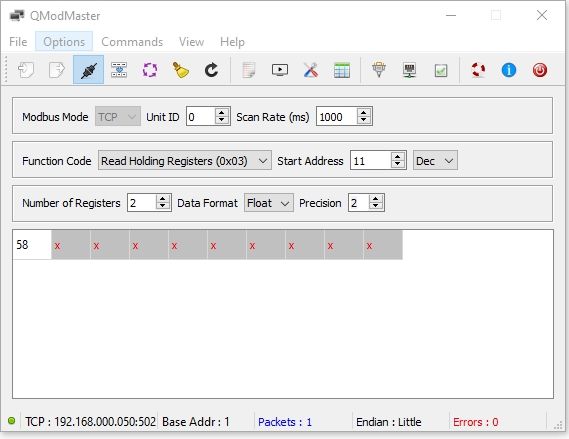Open the File menu
This screenshot has height=439, width=569.
(18, 42)
